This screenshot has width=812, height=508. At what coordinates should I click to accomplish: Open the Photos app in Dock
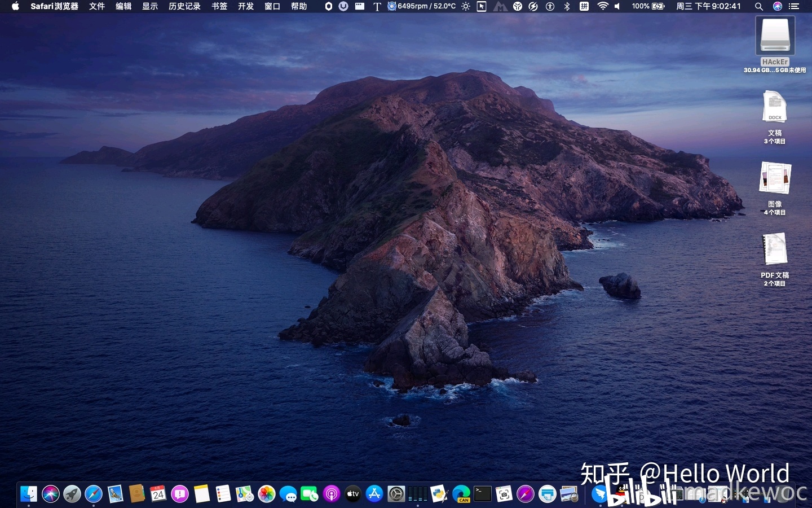(x=266, y=494)
